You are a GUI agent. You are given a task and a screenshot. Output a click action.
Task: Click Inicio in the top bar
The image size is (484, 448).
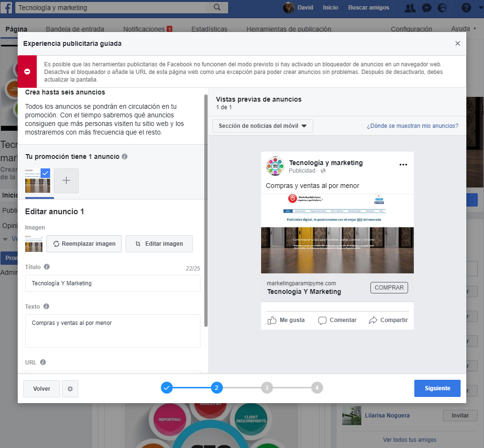pos(330,8)
